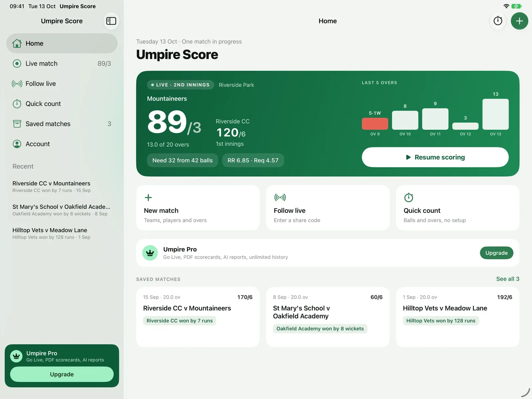Tap Upgrade in the Umpire Pro banner
Viewport: 532px width, 399px height.
coord(496,253)
